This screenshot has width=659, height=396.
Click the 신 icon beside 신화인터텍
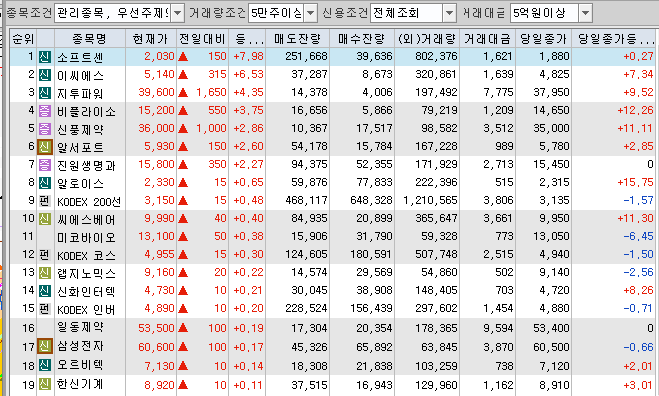click(45, 291)
